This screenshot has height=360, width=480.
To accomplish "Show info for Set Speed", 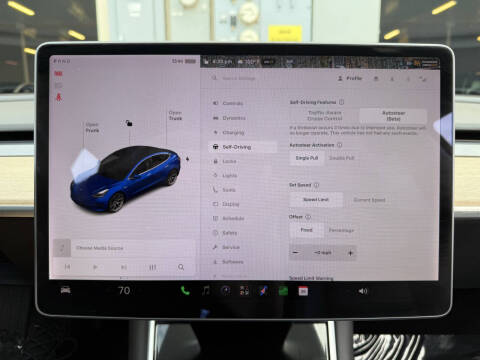I will (316, 185).
